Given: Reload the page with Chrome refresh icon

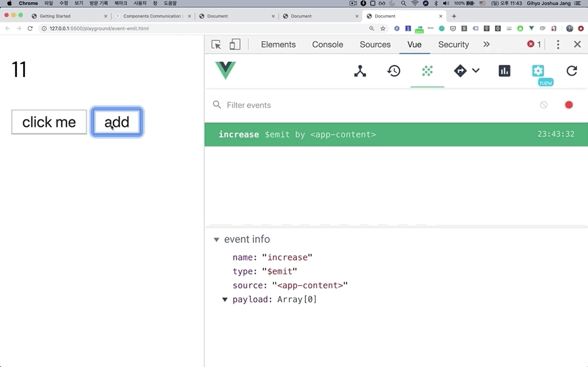Looking at the screenshot, I should point(30,28).
